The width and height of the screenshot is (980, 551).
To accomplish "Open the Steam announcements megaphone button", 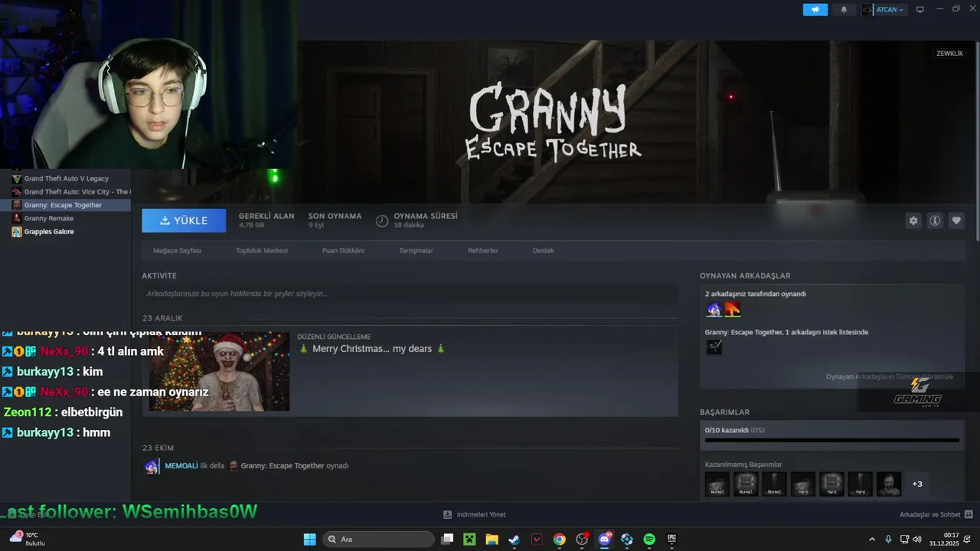I will (815, 9).
